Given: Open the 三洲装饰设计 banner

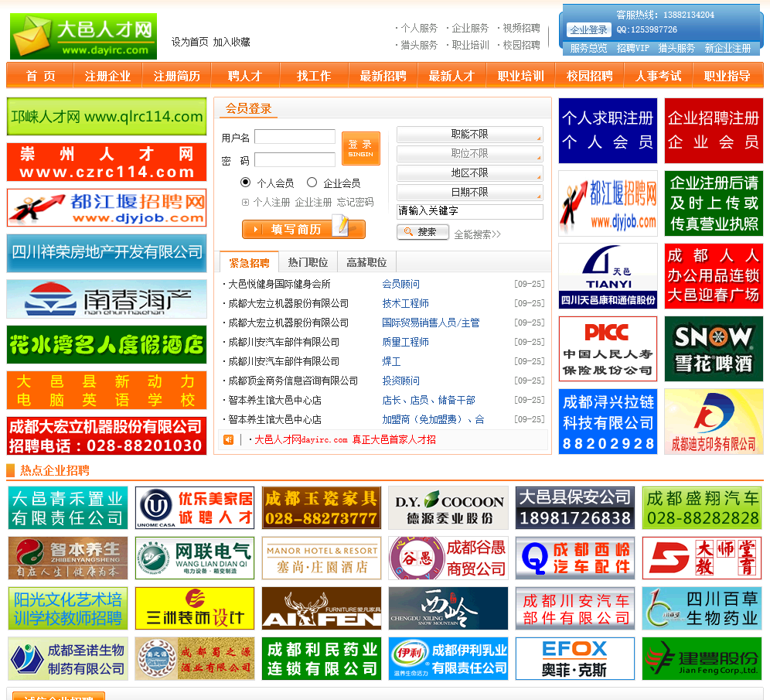Looking at the screenshot, I should [195, 608].
